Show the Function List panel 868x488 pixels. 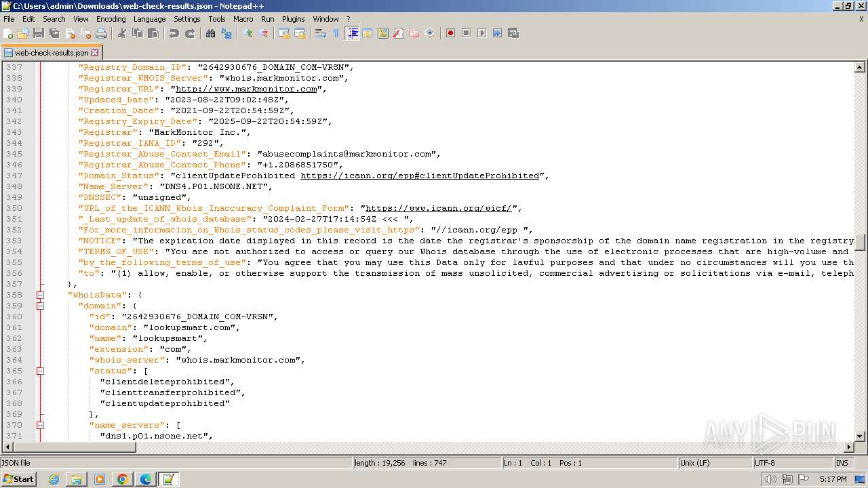coord(399,33)
